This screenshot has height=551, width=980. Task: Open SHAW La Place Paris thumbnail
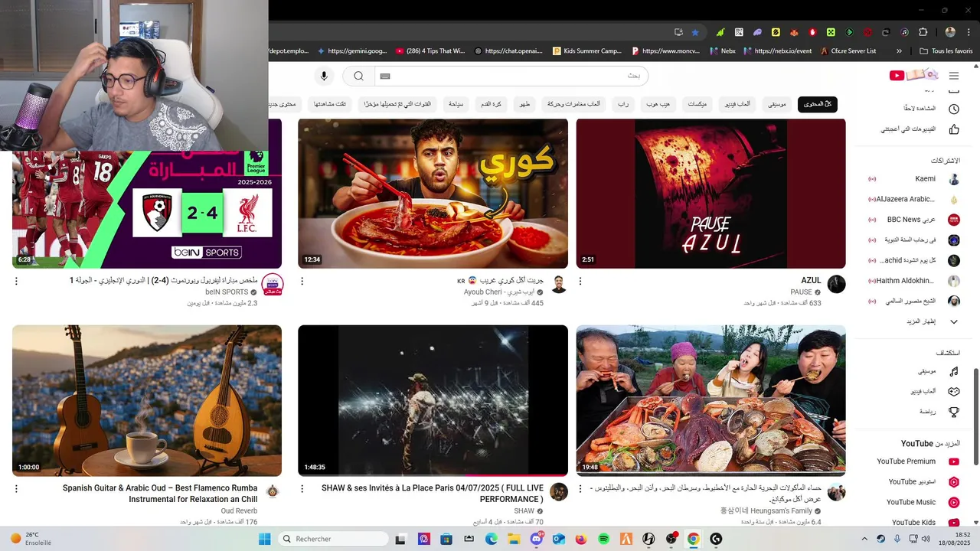coord(433,400)
